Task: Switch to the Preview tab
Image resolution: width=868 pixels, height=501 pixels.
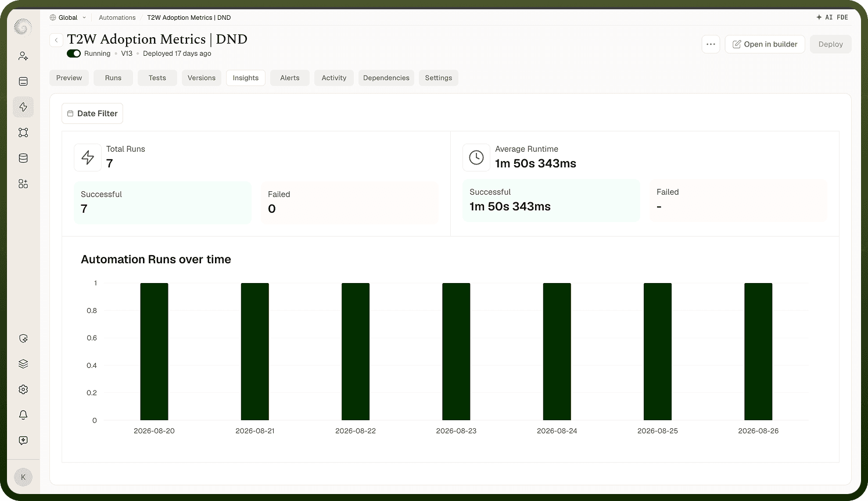Action: pos(69,78)
